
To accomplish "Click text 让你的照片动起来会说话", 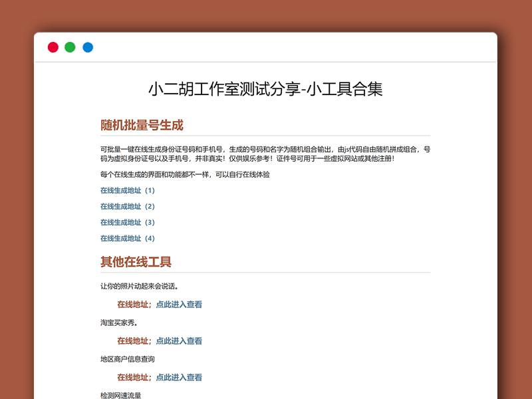I will pos(138,286).
